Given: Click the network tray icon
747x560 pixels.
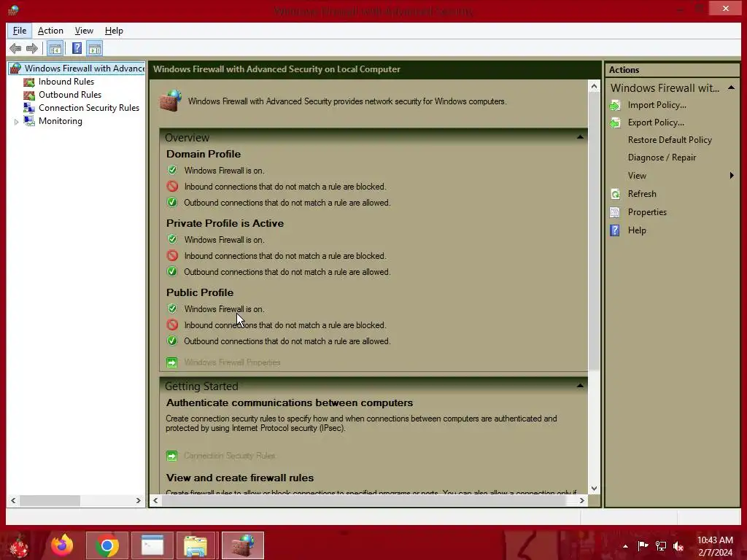Looking at the screenshot, I should coord(661,545).
